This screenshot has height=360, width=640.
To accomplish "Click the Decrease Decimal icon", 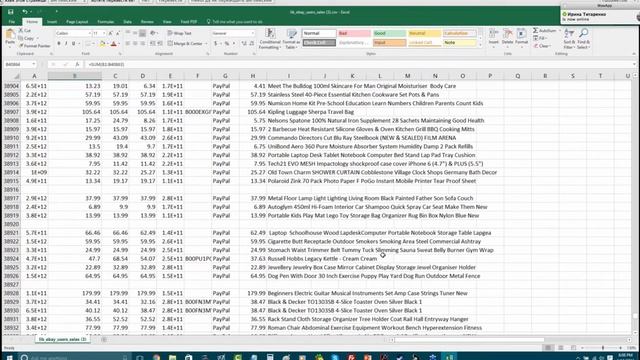I will (x=251, y=44).
